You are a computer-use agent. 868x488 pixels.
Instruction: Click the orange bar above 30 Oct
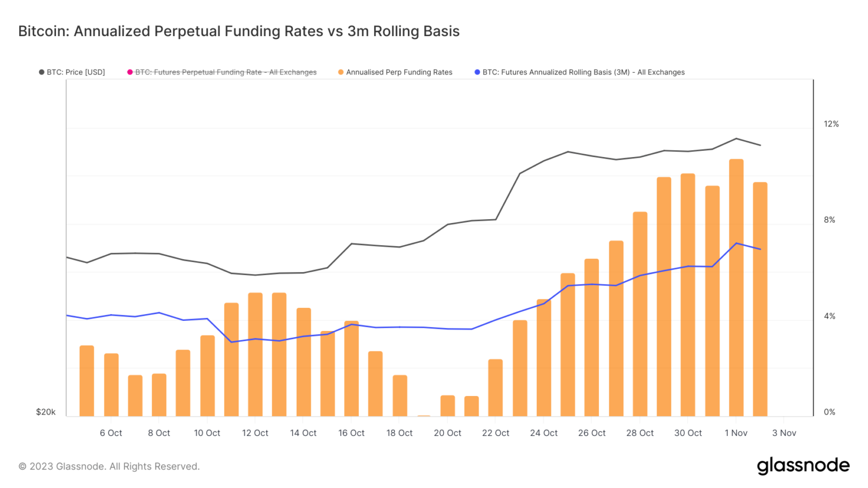688,295
